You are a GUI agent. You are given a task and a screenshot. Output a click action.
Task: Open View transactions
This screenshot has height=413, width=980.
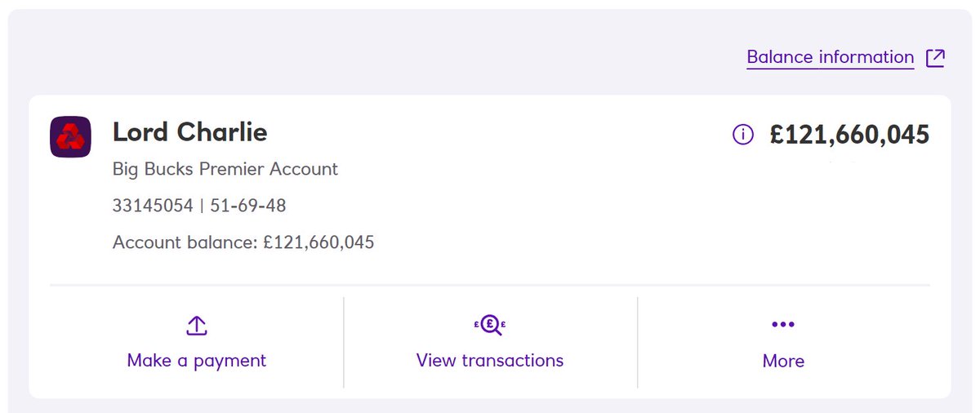(490, 343)
